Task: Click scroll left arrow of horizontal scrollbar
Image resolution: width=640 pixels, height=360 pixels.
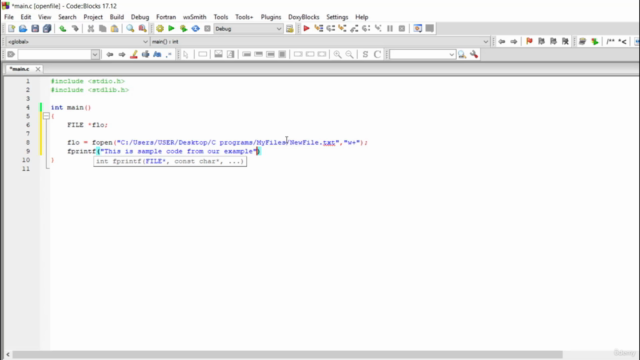Action: 8,354
